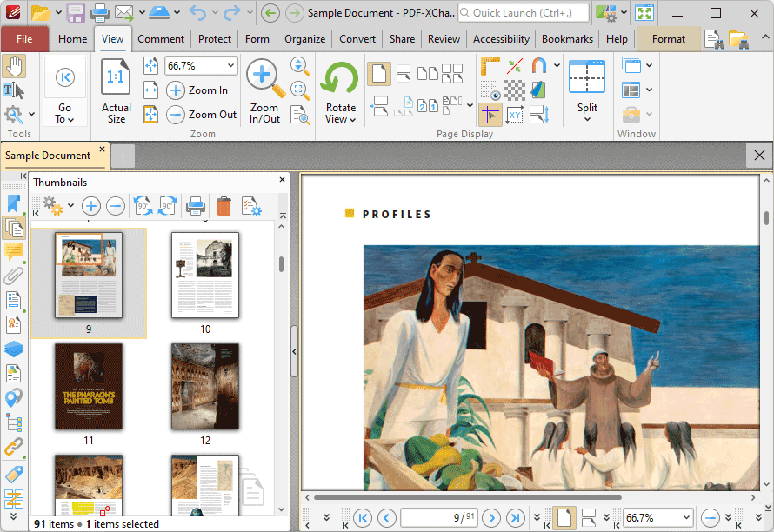Open the zoom level 66.7% dropdown in ribbon
The height and width of the screenshot is (532, 774).
pos(230,66)
